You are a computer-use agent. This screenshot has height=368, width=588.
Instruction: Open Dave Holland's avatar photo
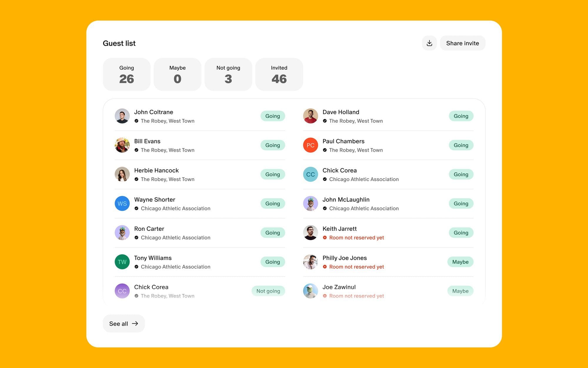coord(310,116)
